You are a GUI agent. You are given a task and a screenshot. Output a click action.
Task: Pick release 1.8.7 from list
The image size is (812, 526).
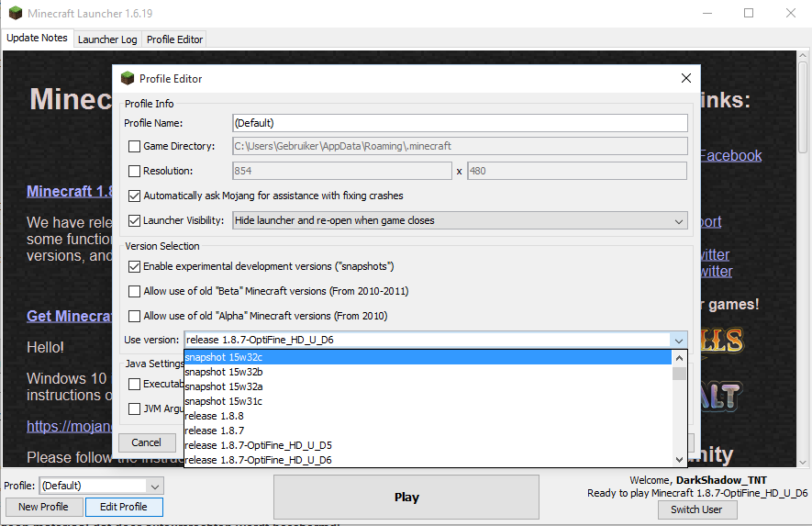coord(428,431)
